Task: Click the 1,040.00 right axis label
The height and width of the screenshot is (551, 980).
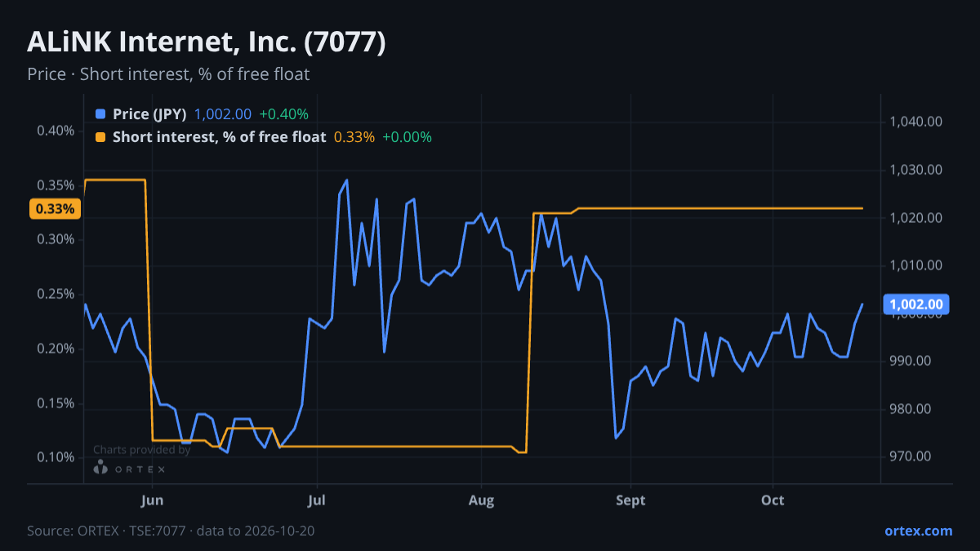Action: click(915, 122)
